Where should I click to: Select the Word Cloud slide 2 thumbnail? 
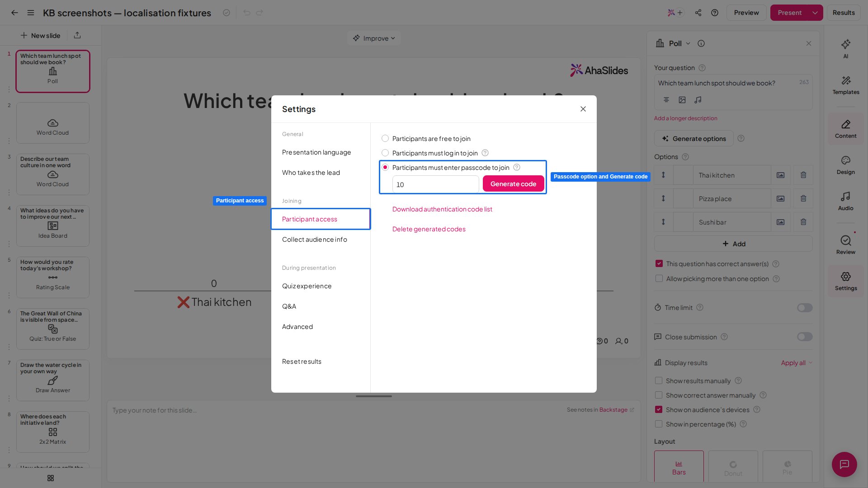53,123
